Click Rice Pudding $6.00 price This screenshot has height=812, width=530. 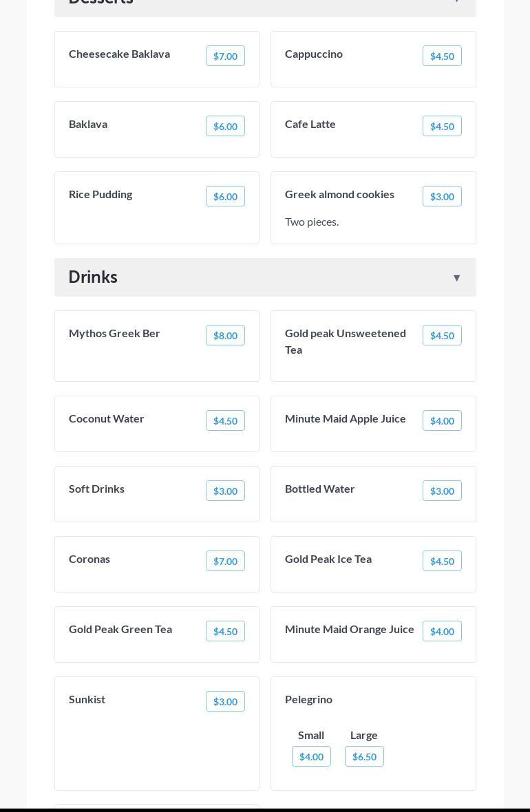[x=225, y=197]
